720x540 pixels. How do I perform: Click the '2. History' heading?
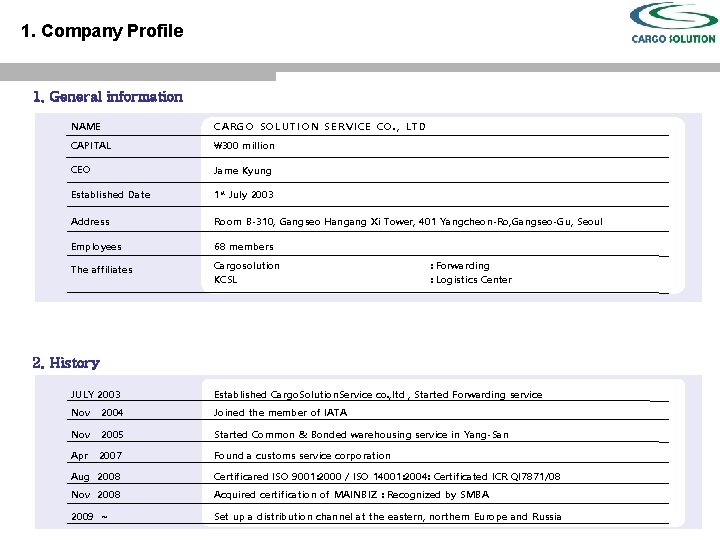click(66, 363)
